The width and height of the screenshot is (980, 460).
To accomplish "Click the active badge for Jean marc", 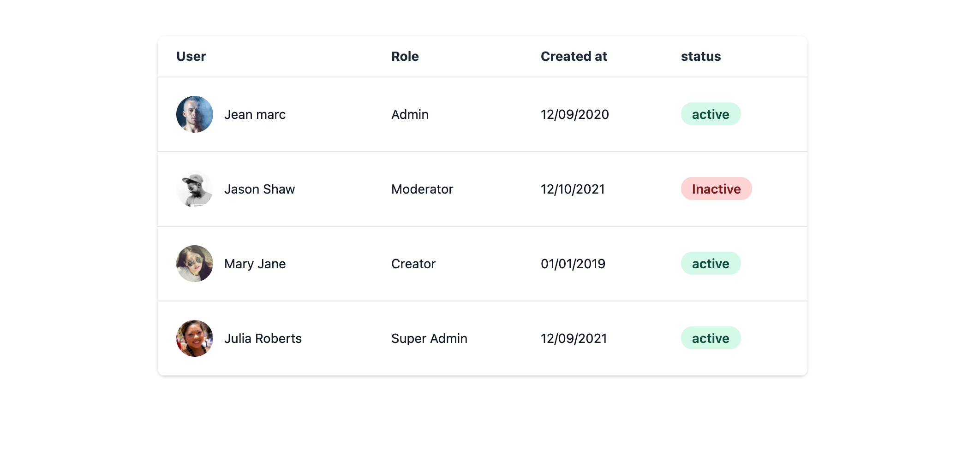I will click(x=711, y=114).
